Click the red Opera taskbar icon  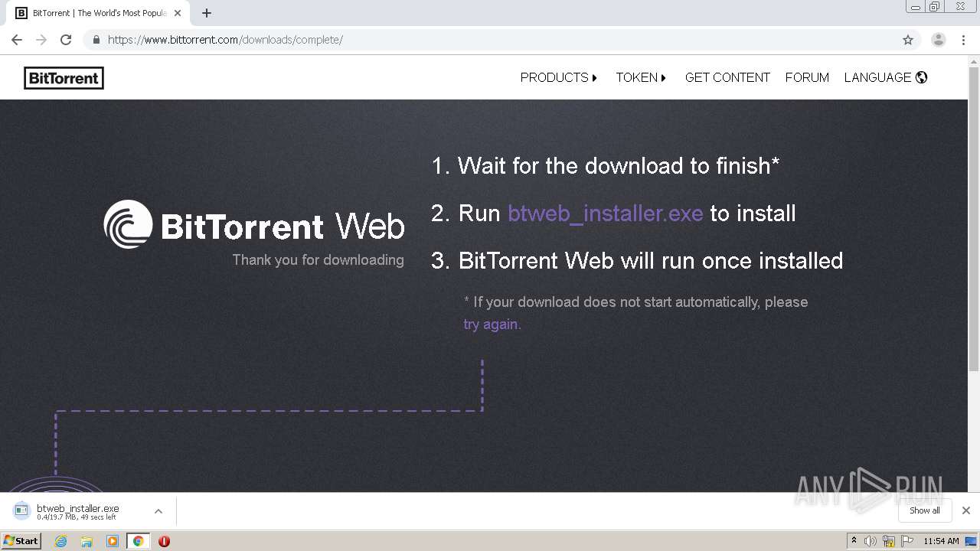(x=164, y=541)
